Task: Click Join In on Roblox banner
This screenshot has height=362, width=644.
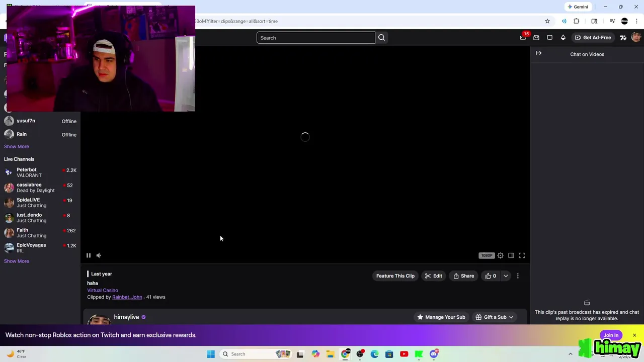Action: (x=611, y=335)
